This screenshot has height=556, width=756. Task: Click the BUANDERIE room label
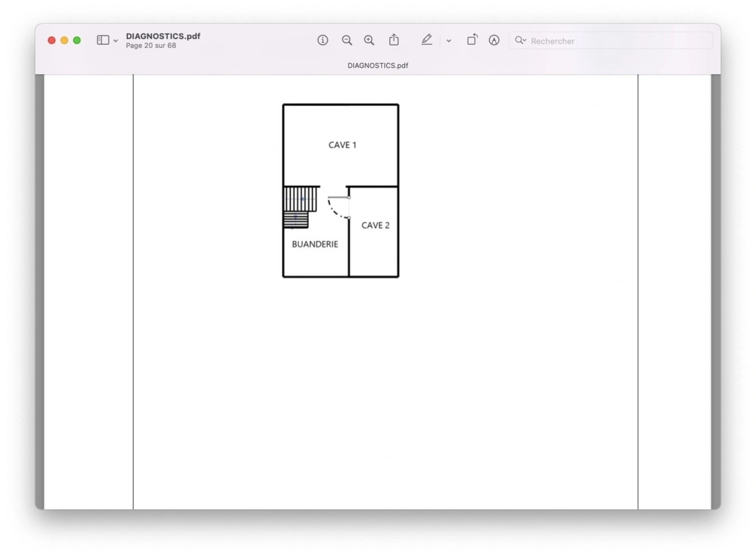pyautogui.click(x=315, y=244)
